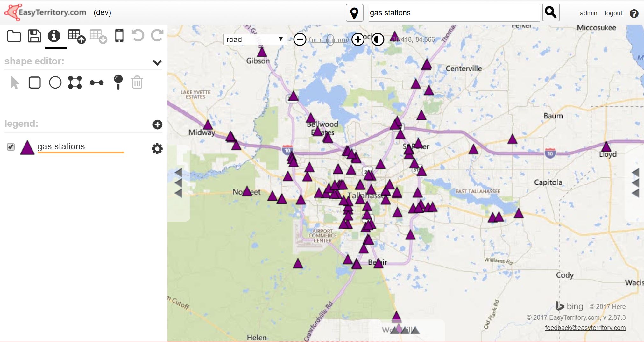Image resolution: width=644 pixels, height=342 pixels.
Task: Toggle the location pin search mode
Action: 354,13
